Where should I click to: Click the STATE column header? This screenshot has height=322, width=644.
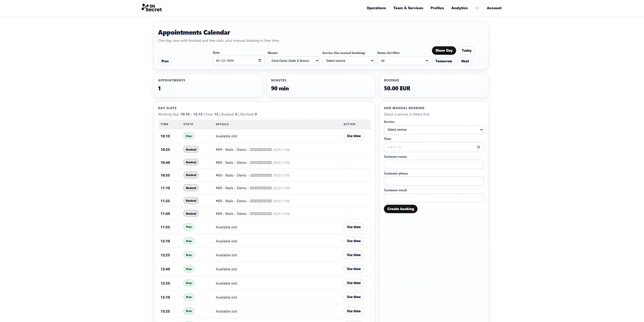pos(188,124)
